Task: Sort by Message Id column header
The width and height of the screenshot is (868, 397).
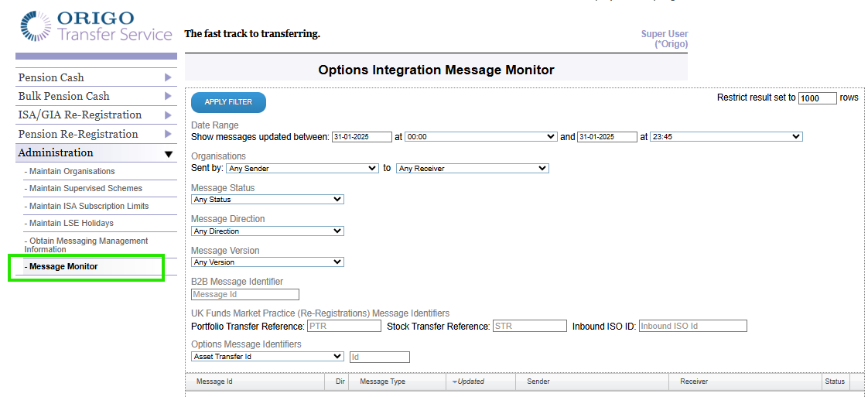Action: point(214,382)
